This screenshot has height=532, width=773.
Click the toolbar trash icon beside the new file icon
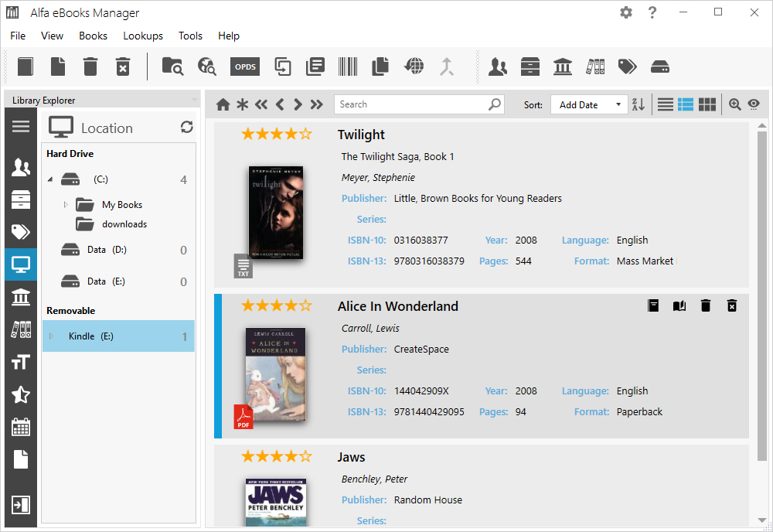90,66
